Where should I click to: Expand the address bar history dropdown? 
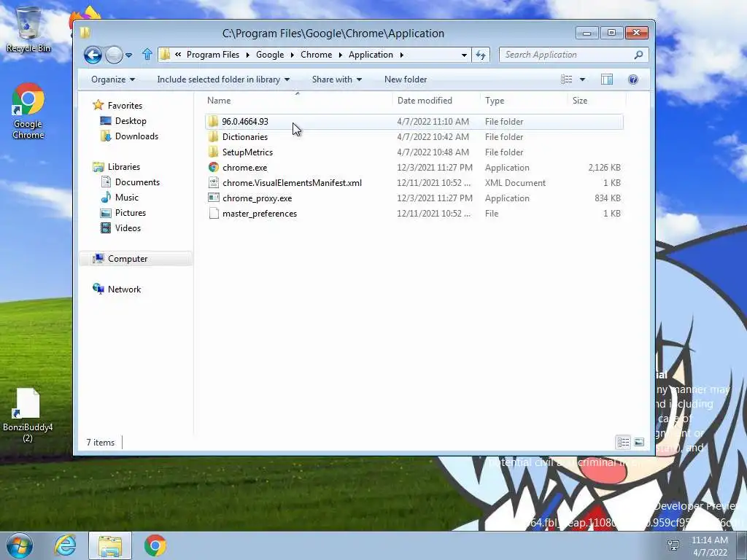coord(463,55)
